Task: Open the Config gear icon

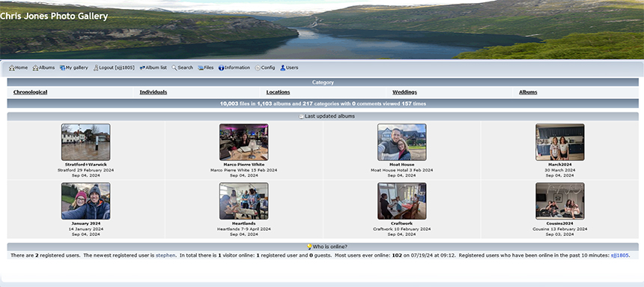Action: 258,68
